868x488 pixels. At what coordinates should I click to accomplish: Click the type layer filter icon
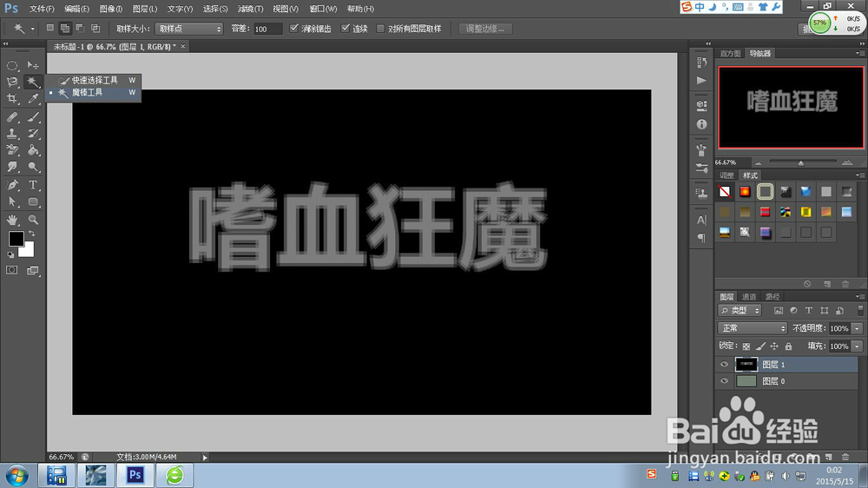point(809,311)
